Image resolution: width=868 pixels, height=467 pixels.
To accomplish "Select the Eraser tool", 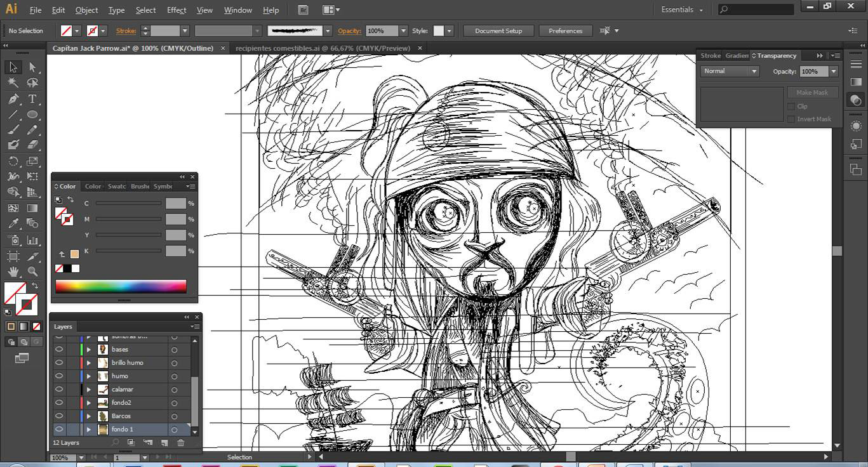I will coord(32,145).
